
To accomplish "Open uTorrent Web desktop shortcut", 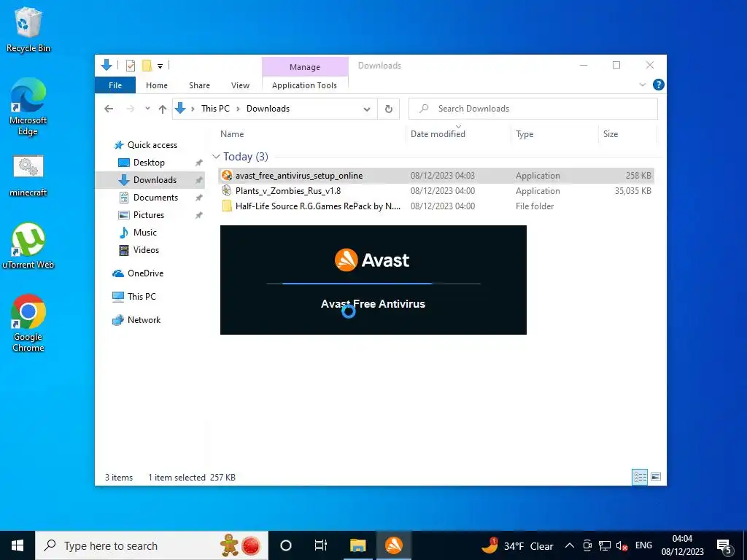I will coord(28,246).
